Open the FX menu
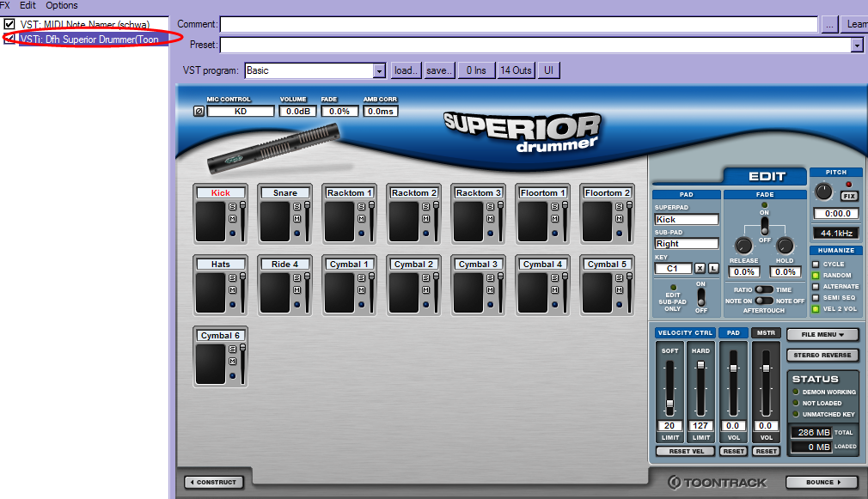The width and height of the screenshot is (868, 499). coord(5,5)
